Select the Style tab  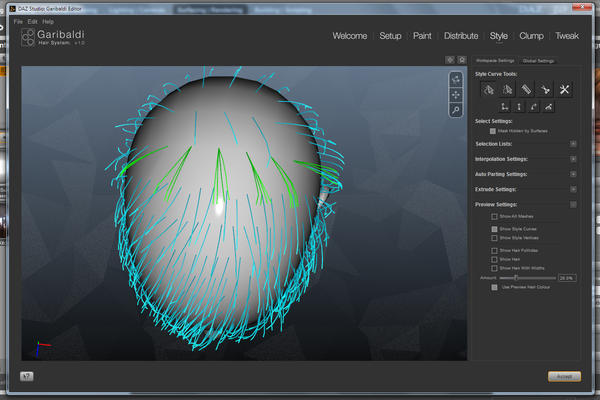tap(499, 36)
